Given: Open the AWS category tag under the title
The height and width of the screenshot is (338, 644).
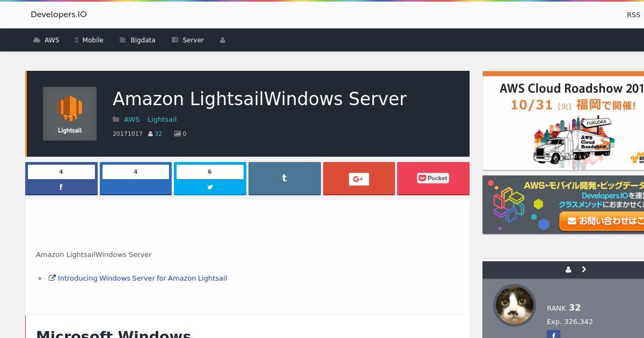Looking at the screenshot, I should (x=131, y=119).
